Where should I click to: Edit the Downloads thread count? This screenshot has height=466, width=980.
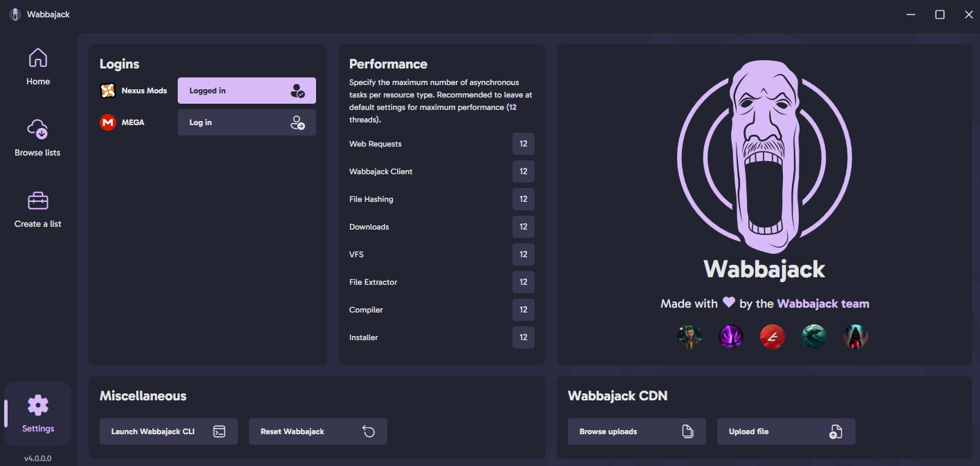(524, 227)
